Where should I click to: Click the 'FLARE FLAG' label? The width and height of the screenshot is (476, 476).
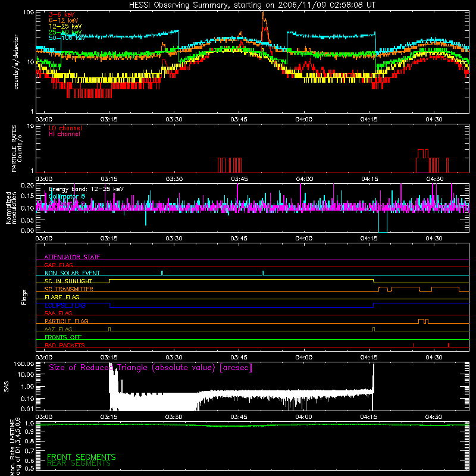pos(62,297)
